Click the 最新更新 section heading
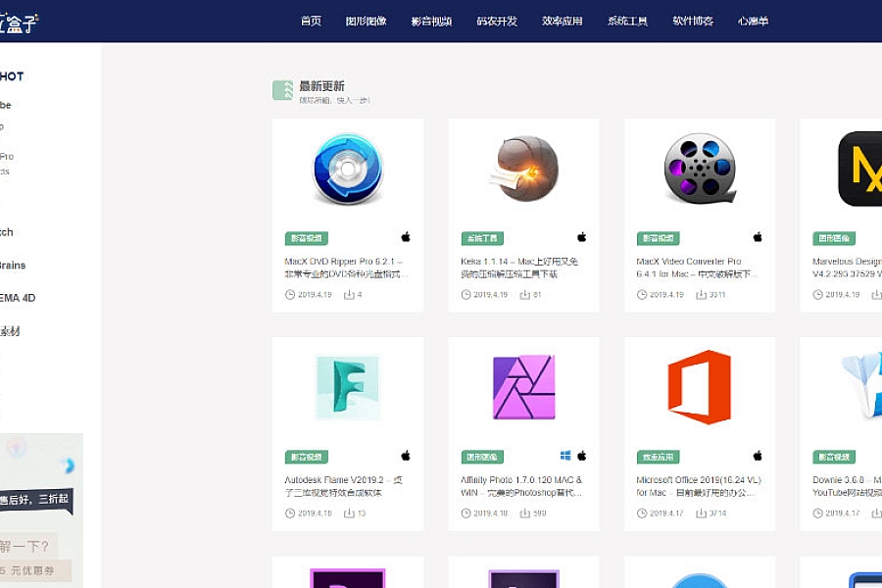Image resolution: width=882 pixels, height=588 pixels. tap(321, 86)
